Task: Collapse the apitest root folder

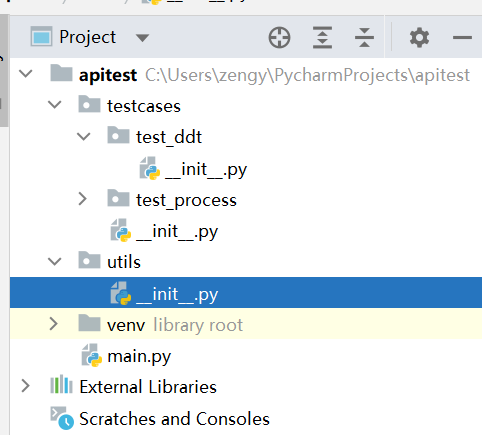Action: (26, 73)
